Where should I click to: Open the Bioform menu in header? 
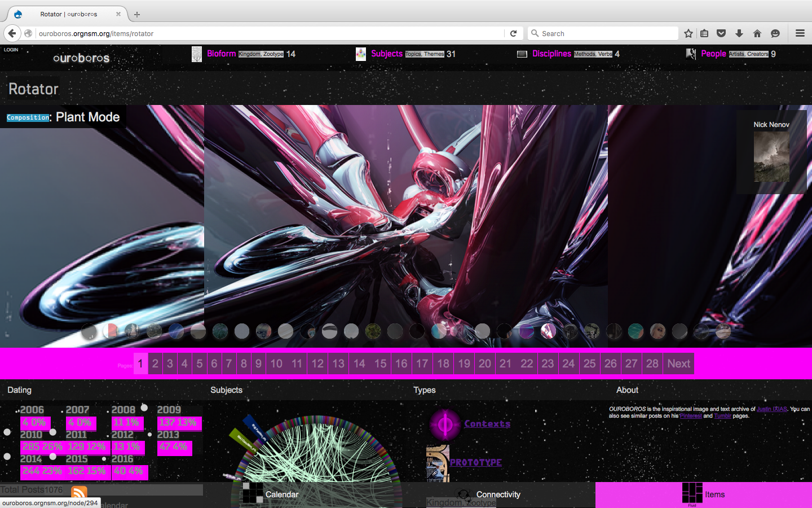point(221,54)
